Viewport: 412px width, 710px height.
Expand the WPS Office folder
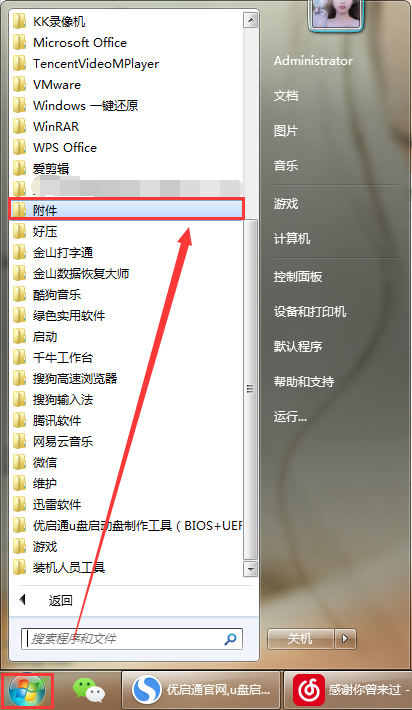[x=126, y=148]
